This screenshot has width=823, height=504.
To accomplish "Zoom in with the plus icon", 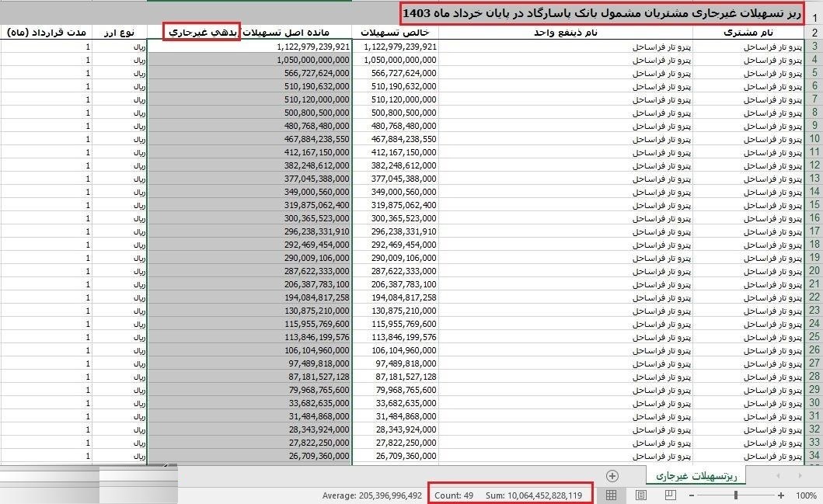I will click(x=780, y=495).
